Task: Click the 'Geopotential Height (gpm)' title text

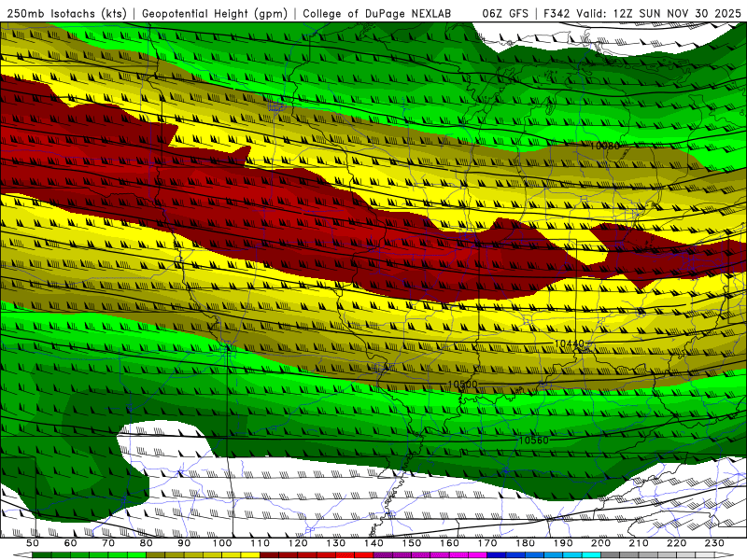Action: 215,14
